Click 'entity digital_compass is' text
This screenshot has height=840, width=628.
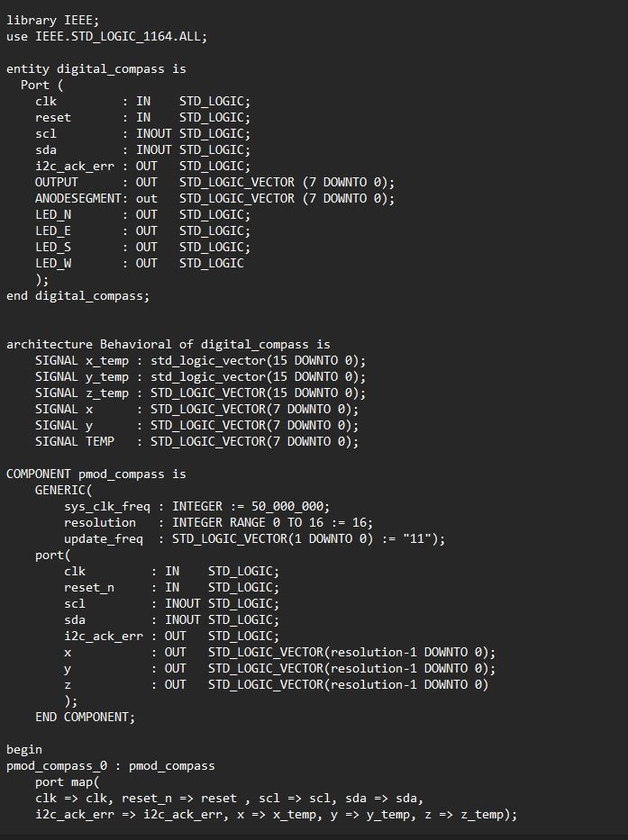[x=96, y=68]
